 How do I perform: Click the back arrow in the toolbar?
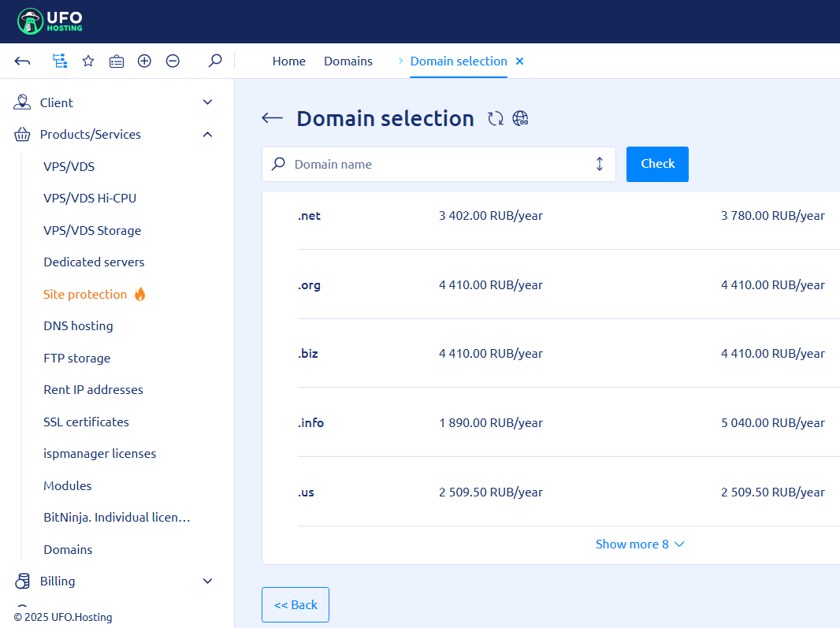tap(23, 61)
